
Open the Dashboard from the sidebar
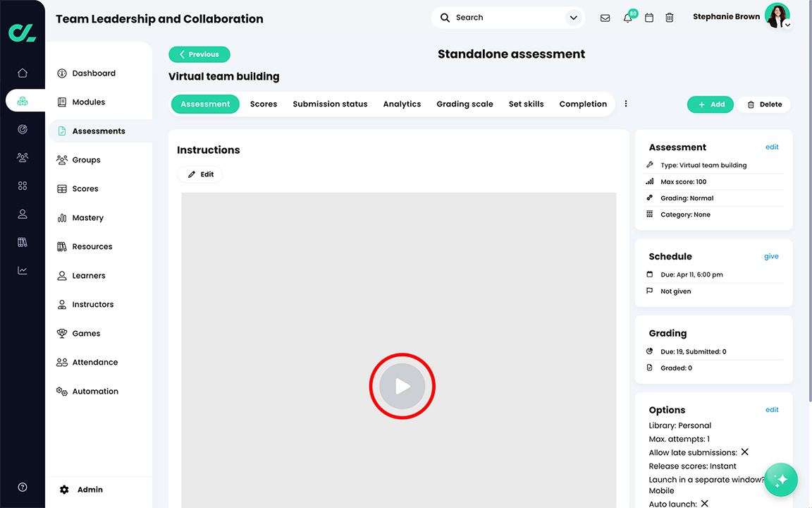[92, 73]
